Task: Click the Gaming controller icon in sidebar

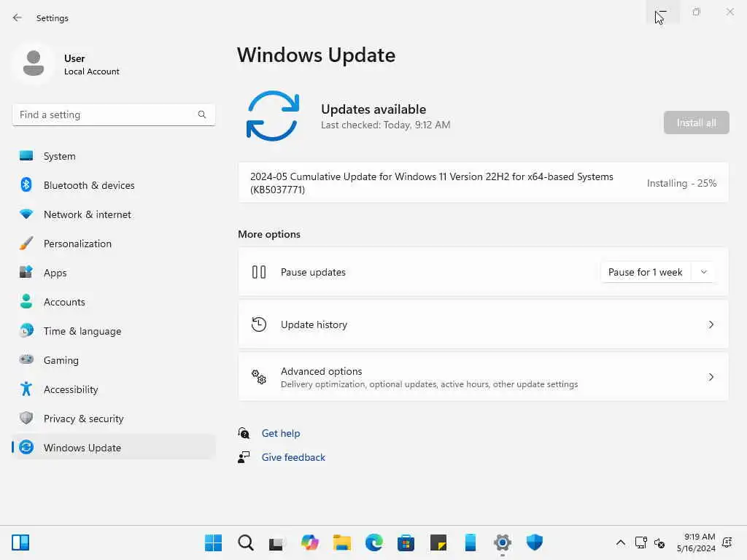Action: (x=26, y=359)
